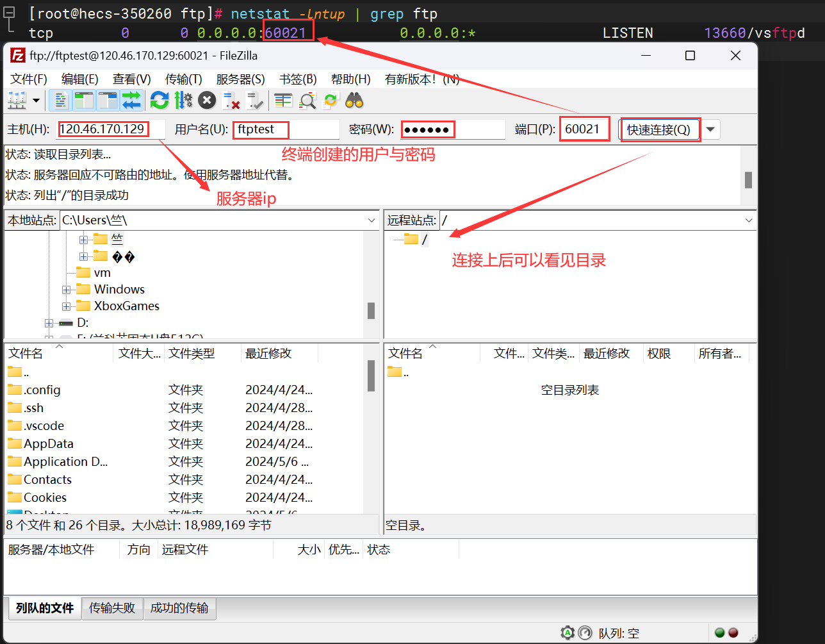Image resolution: width=825 pixels, height=644 pixels.
Task: Toggle the local directory tree icon
Action: tap(84, 101)
